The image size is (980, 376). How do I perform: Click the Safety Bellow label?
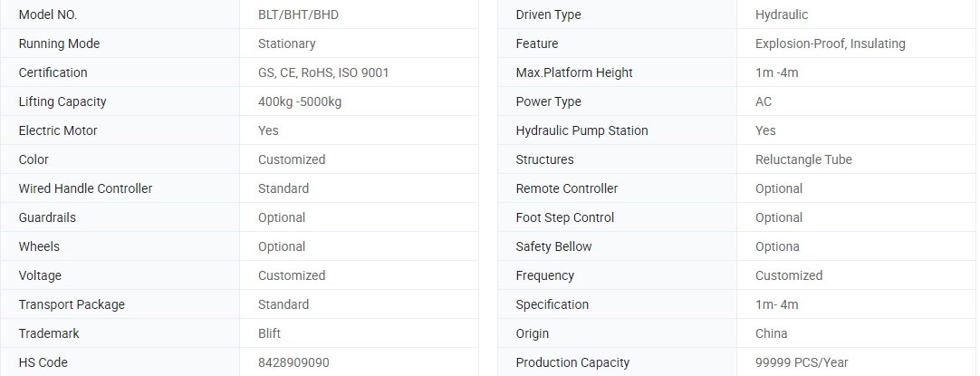(553, 246)
